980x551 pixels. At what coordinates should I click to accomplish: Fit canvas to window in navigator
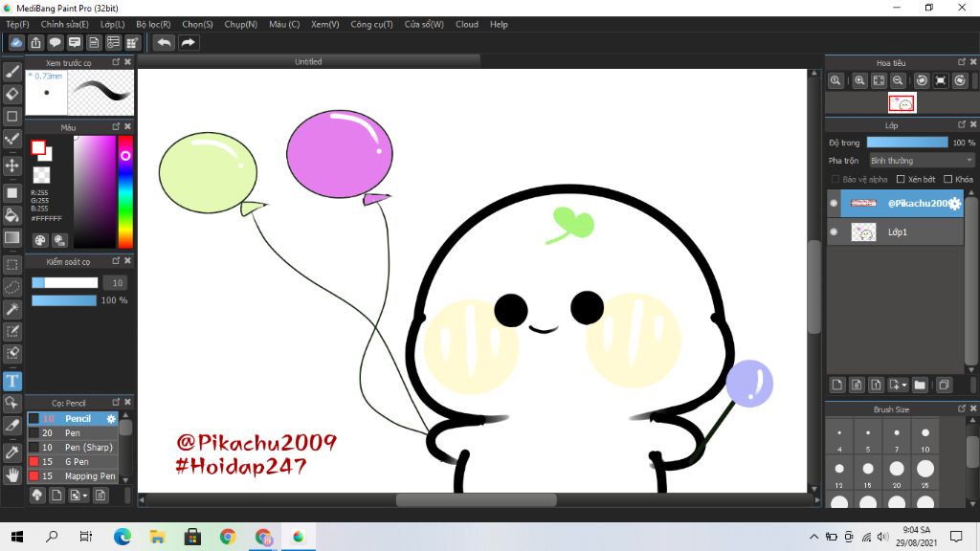[879, 80]
